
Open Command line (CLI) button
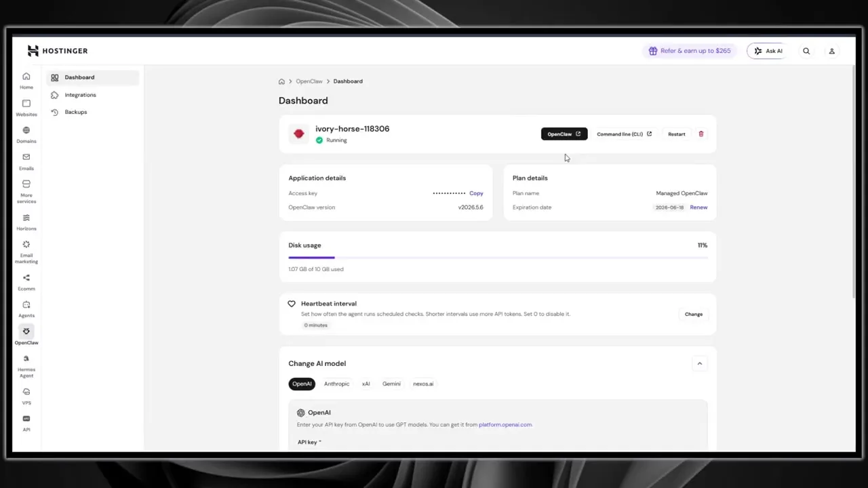[624, 134]
